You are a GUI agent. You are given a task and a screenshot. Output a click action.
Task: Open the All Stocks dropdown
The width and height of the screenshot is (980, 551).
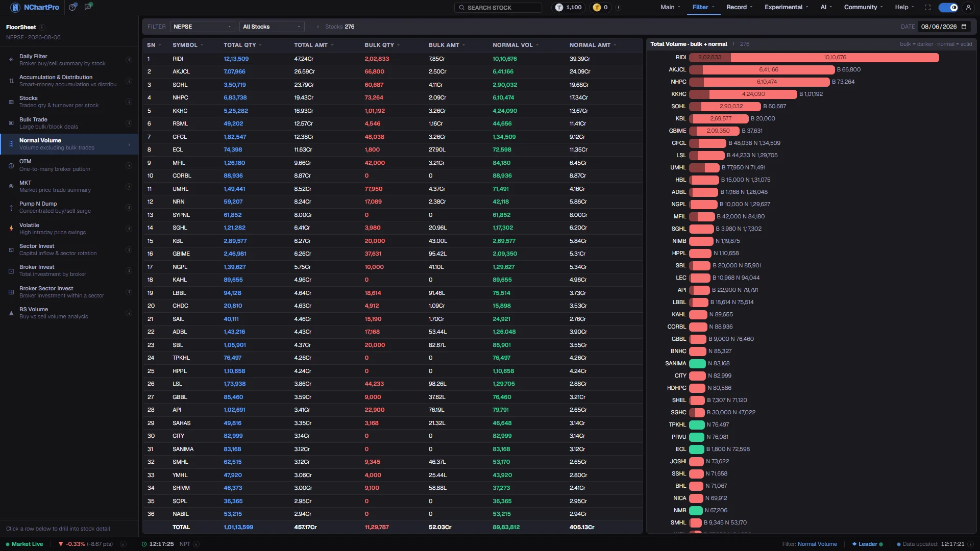point(272,27)
